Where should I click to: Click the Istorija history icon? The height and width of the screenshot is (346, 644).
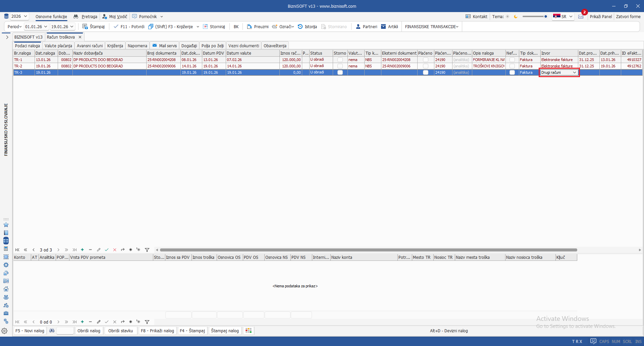(x=300, y=26)
